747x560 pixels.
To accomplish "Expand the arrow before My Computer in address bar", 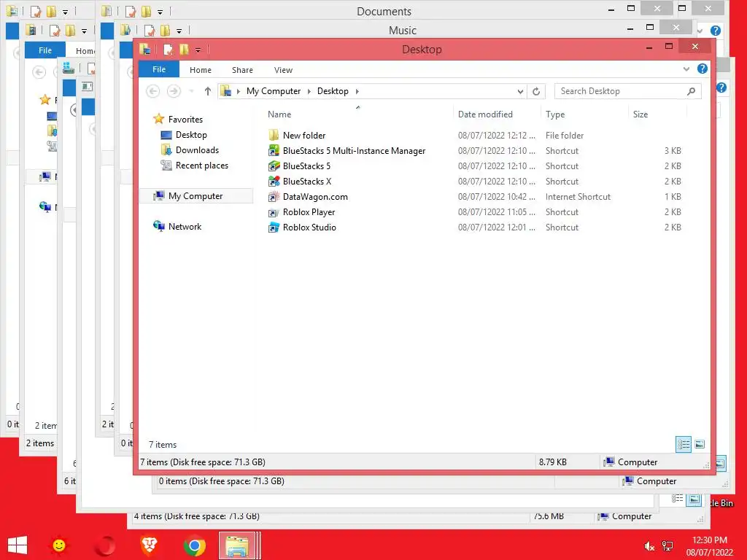I will coord(239,91).
